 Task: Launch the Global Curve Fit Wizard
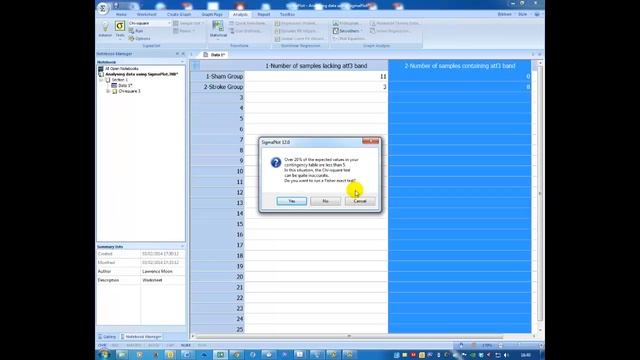tap(300, 38)
